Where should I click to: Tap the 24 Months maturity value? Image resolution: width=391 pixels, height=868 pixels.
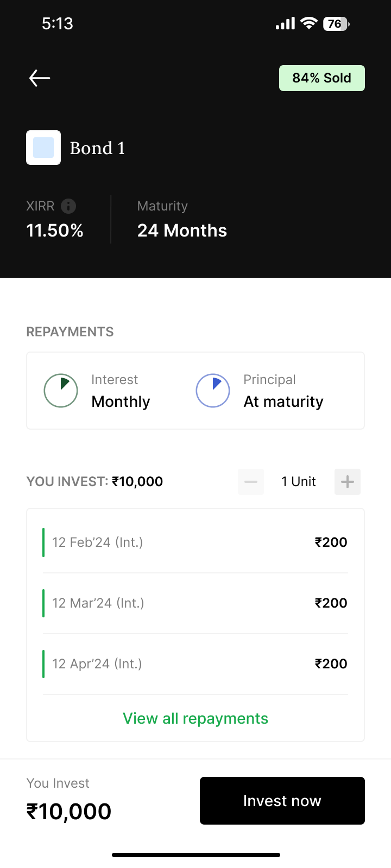[x=182, y=231]
